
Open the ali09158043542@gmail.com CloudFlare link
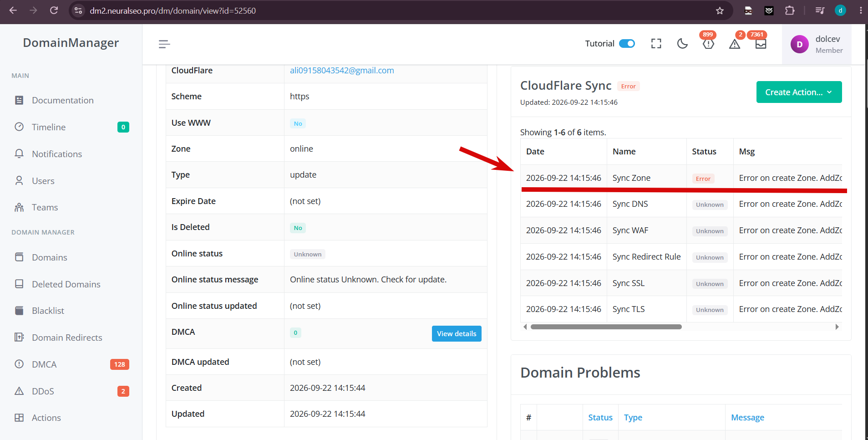pos(342,70)
